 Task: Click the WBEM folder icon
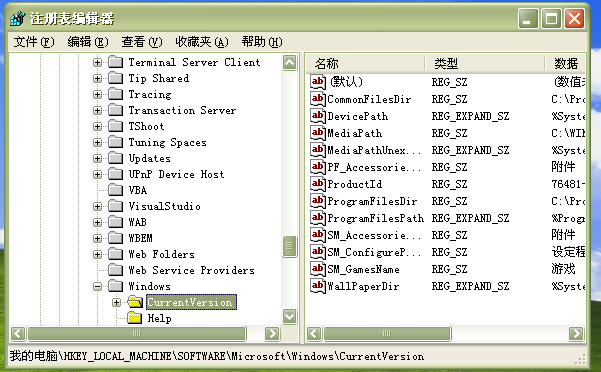115,238
